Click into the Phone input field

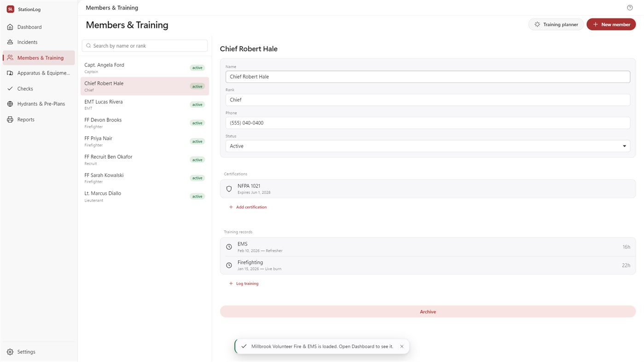click(x=428, y=123)
